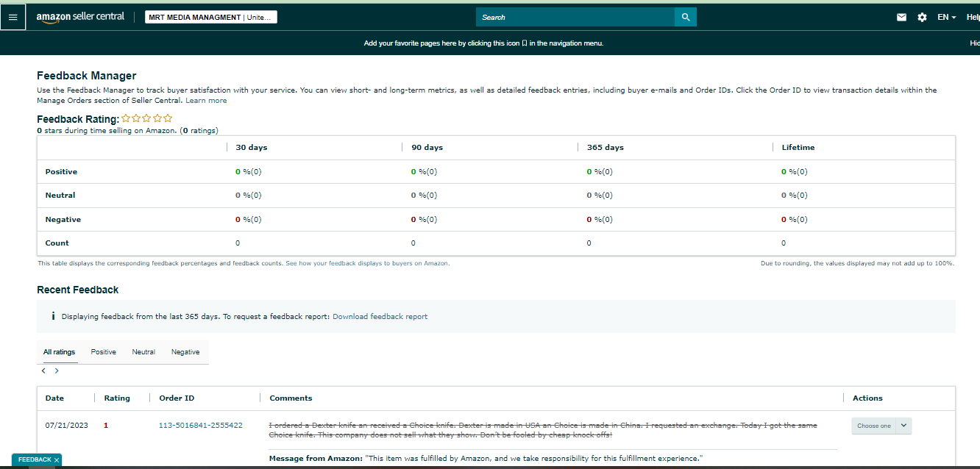
Task: Go to previous feedback page arrow
Action: [43, 371]
